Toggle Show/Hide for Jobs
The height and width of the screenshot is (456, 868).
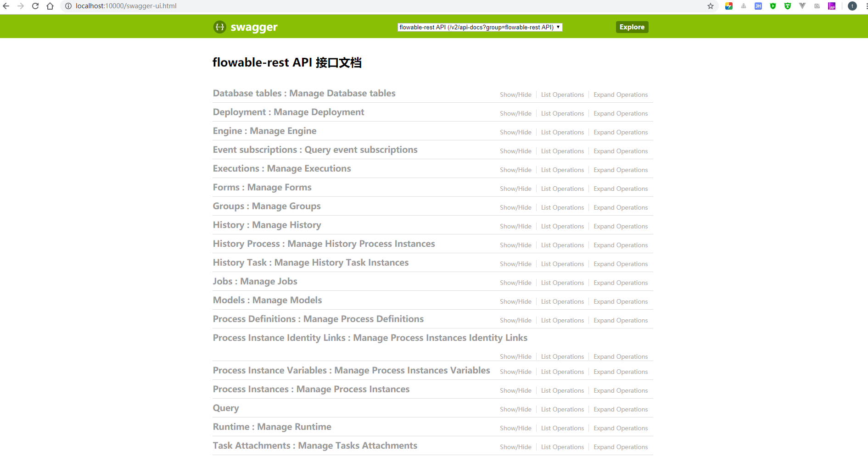(515, 283)
